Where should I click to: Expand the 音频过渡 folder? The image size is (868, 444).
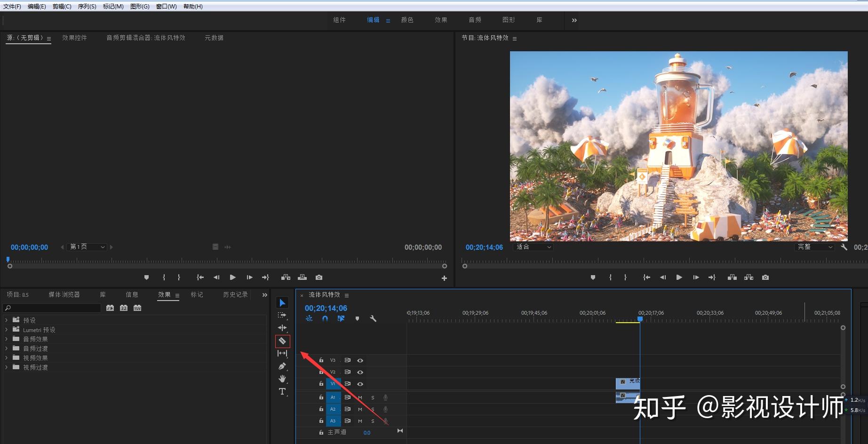pos(7,349)
